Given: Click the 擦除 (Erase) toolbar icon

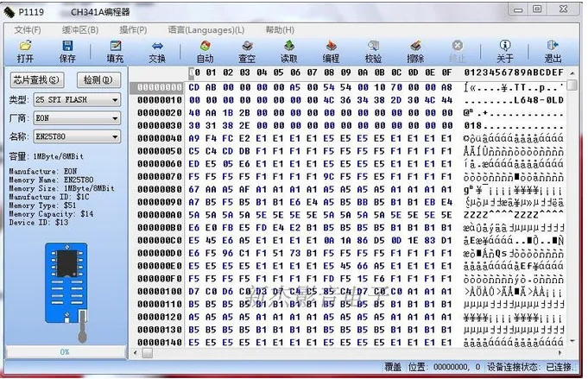Looking at the screenshot, I should (x=415, y=46).
